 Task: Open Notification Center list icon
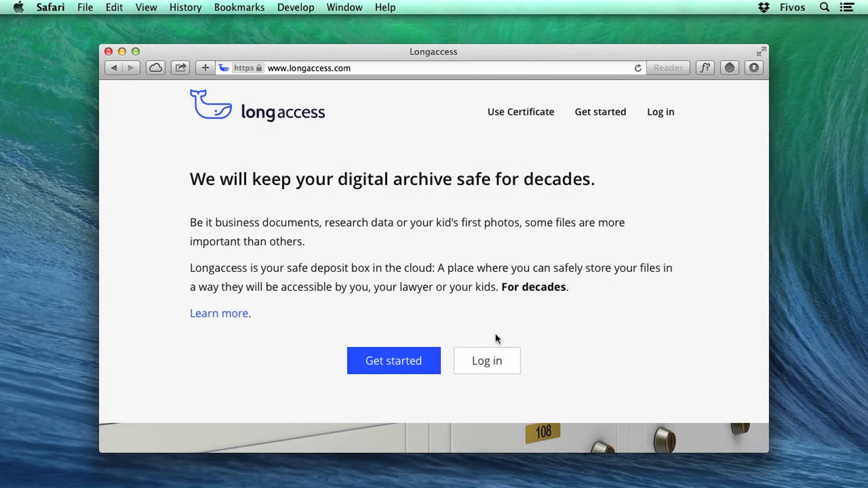[x=847, y=7]
